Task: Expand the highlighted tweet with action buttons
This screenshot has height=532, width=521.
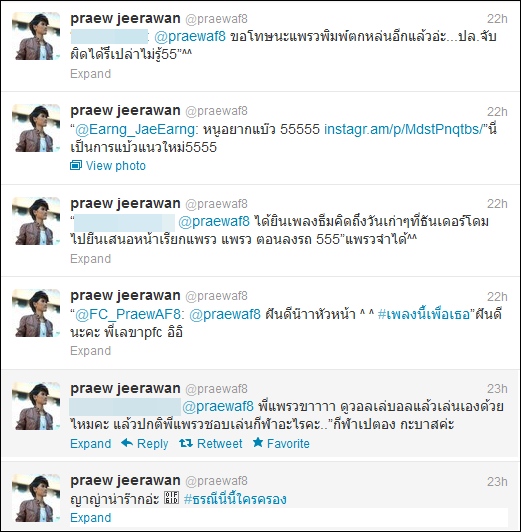Action: coord(91,443)
